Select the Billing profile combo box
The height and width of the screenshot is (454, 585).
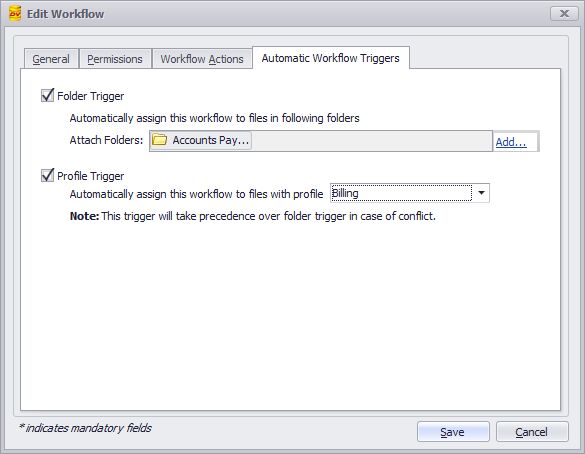(410, 193)
